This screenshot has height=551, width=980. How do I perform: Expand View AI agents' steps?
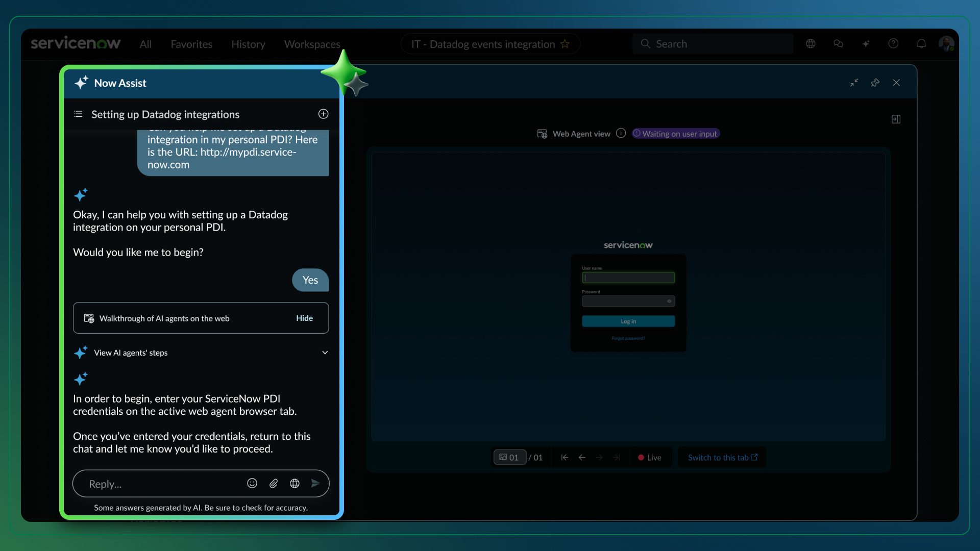pyautogui.click(x=325, y=353)
